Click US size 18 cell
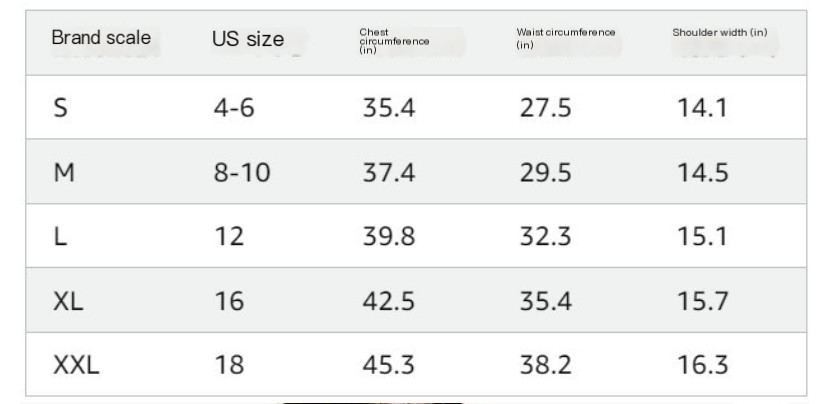 [x=229, y=365]
